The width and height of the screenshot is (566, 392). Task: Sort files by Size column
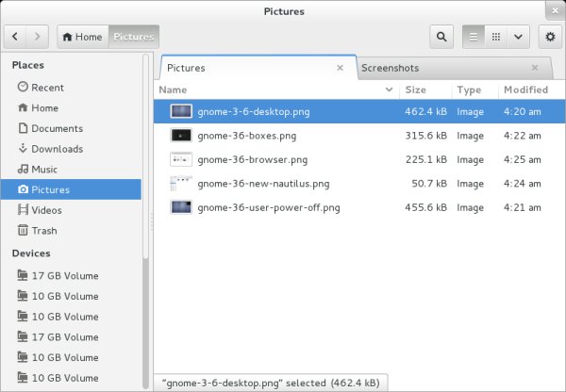click(415, 90)
